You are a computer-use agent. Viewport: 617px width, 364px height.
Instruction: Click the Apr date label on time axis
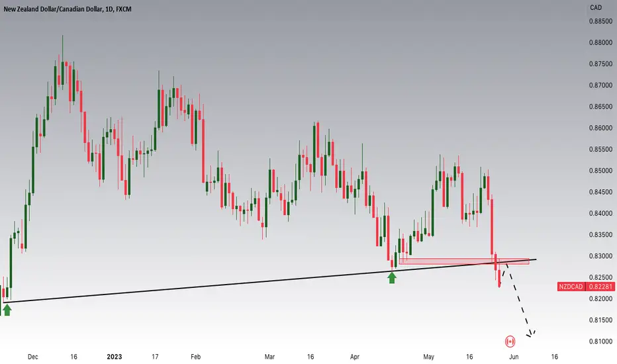[x=355, y=357]
